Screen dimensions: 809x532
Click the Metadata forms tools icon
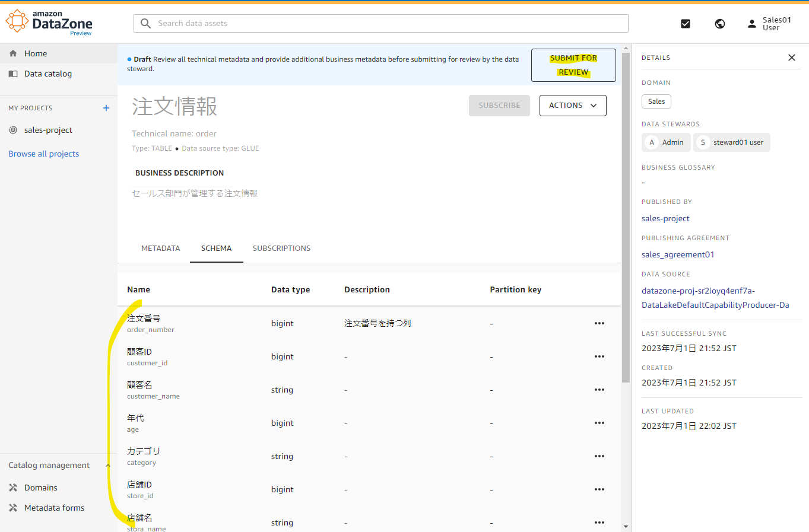(x=13, y=508)
